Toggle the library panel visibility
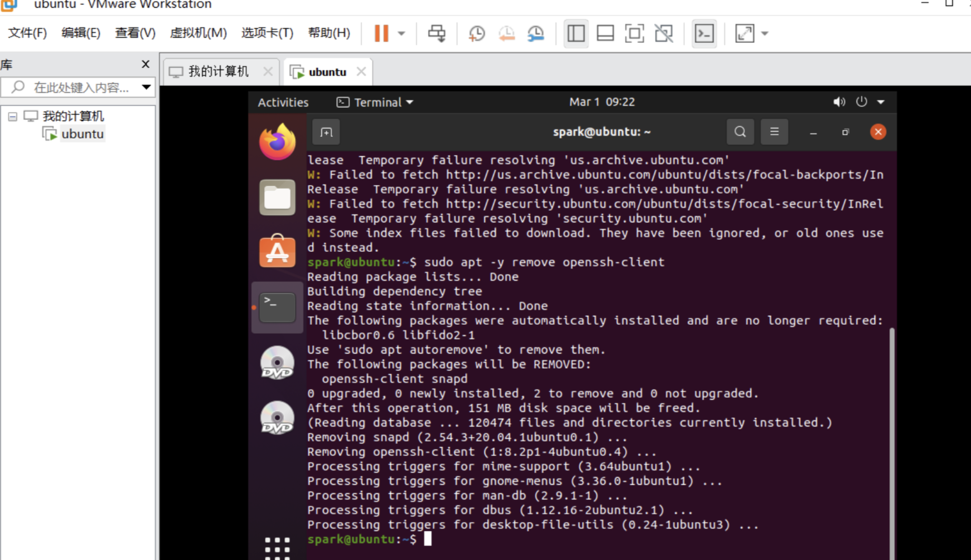 pyautogui.click(x=575, y=33)
